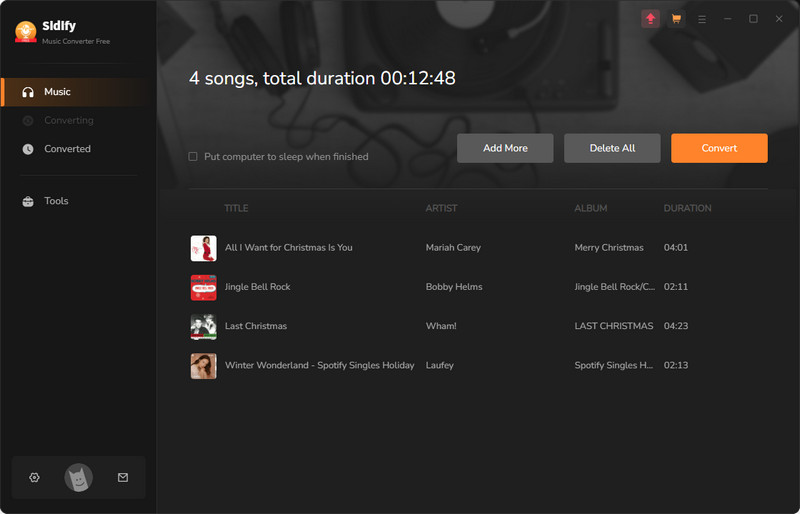Click the toolbox icon next to Tools
The height and width of the screenshot is (514, 800).
point(28,201)
